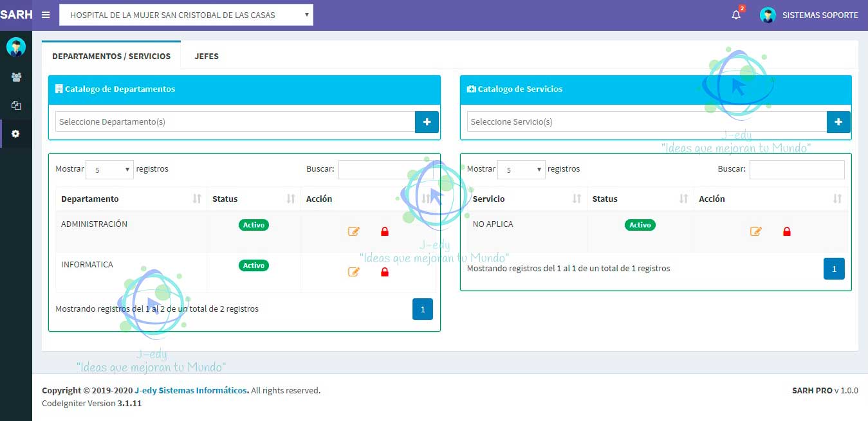Screen dimensions: 868x421
Task: Edit the NO APLICA service
Action: coord(755,231)
